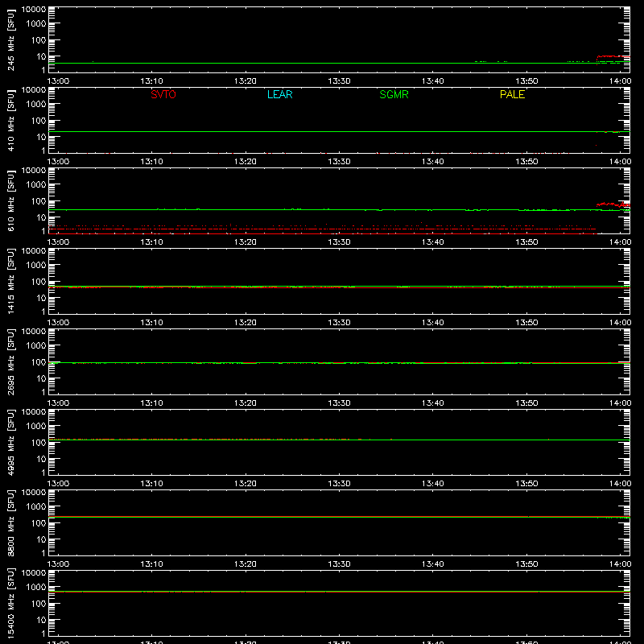Click the 8800 MHz [SFU] axis title

coord(10,522)
